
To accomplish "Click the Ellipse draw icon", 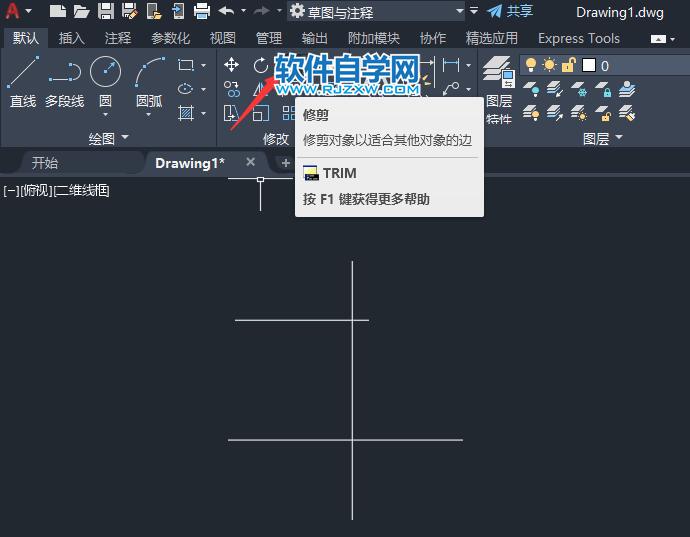I will pos(186,89).
